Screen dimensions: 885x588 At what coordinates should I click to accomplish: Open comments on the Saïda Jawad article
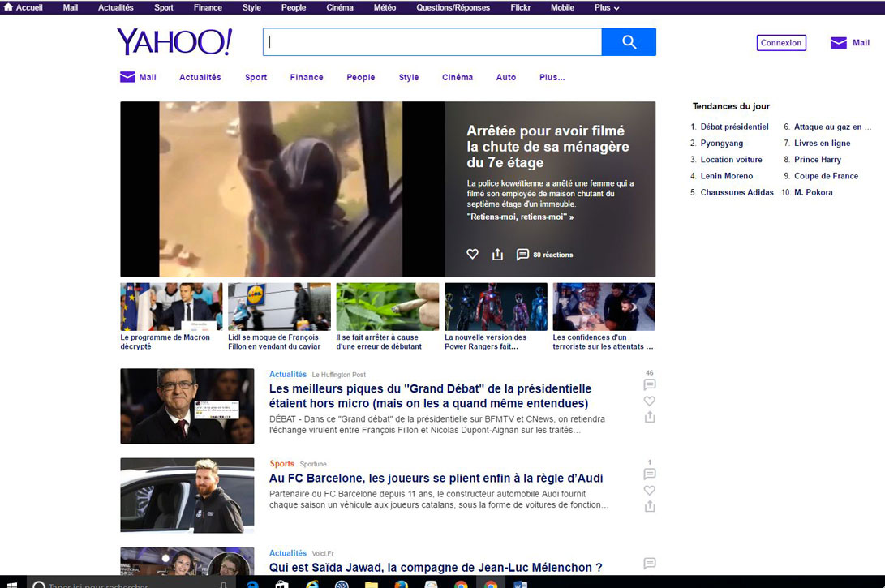[650, 563]
